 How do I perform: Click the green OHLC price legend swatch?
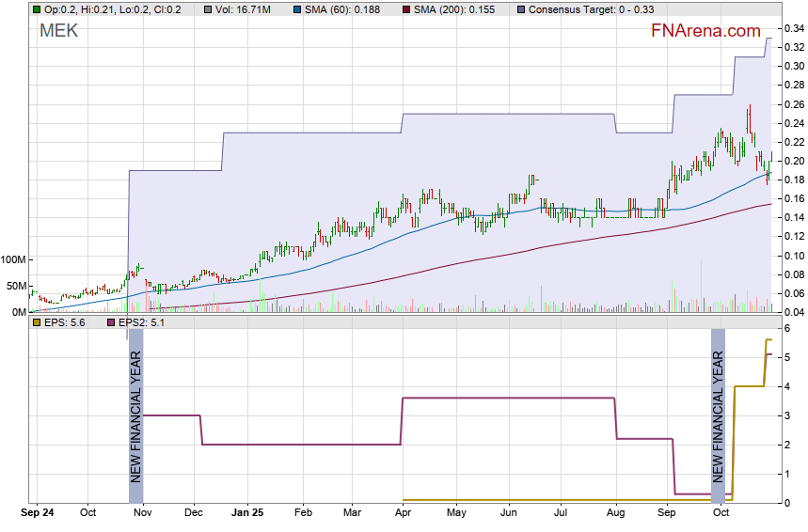click(x=37, y=9)
